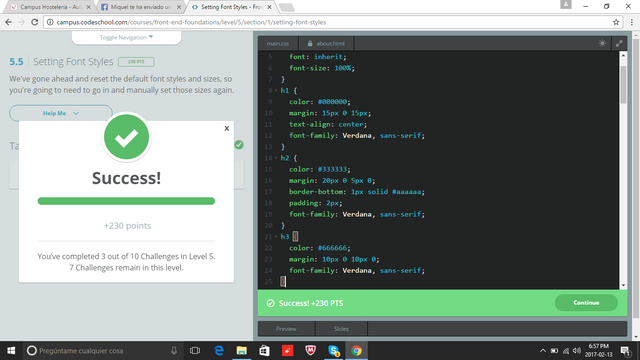Screen dimensions: 640x360
Task: Click the taskbar clock showing 6:57 PM
Action: [599, 351]
